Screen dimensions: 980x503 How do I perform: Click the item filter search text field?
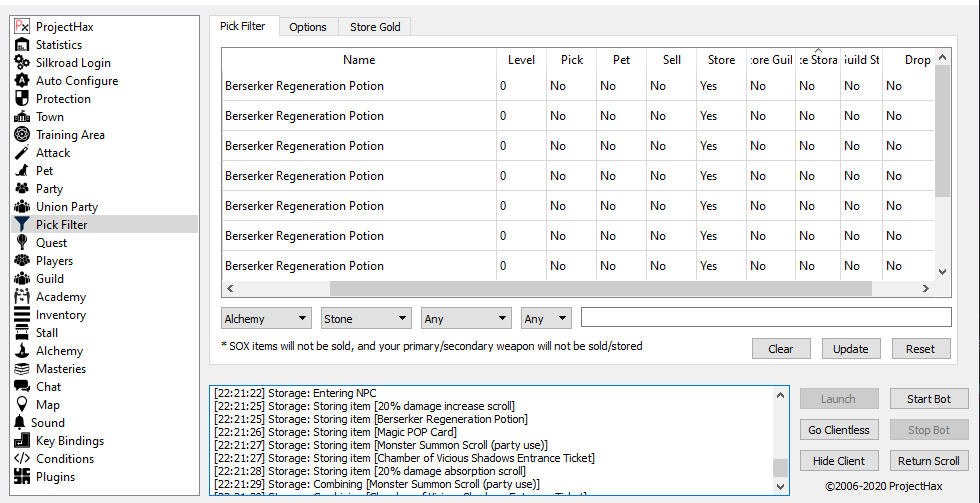[x=765, y=318]
